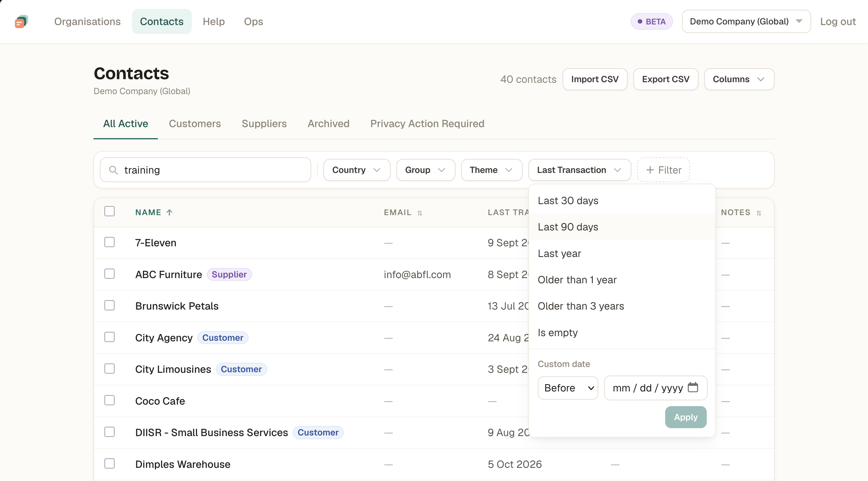Open the Columns dropdown
The height and width of the screenshot is (481, 868).
pos(739,79)
